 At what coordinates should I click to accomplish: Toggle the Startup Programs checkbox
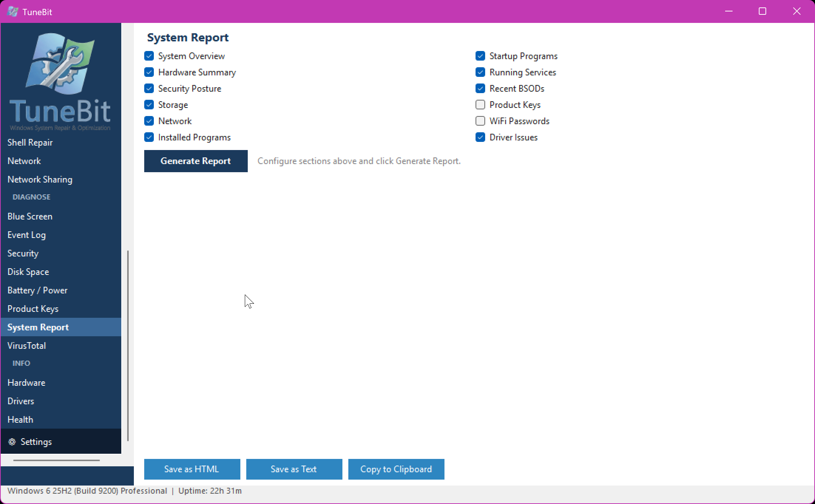tap(480, 56)
